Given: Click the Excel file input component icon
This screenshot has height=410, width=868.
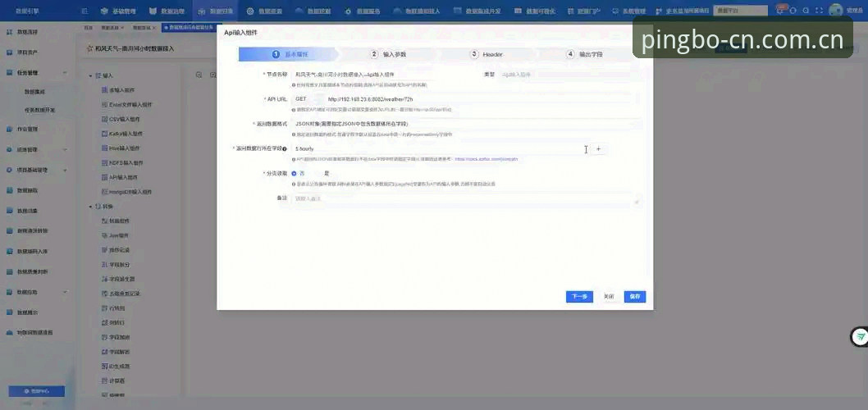Looking at the screenshot, I should [105, 104].
